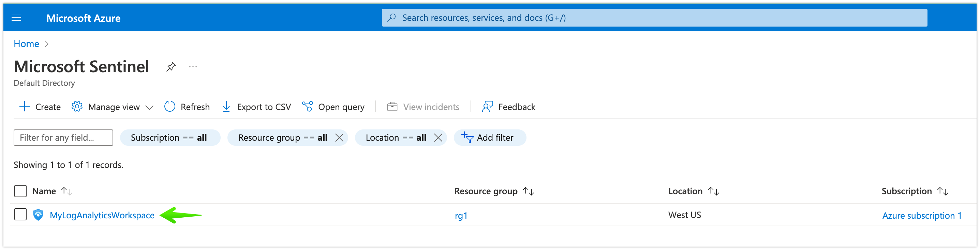Open the Subscription == all filter
Viewport: 980px width, 250px height.
[170, 138]
